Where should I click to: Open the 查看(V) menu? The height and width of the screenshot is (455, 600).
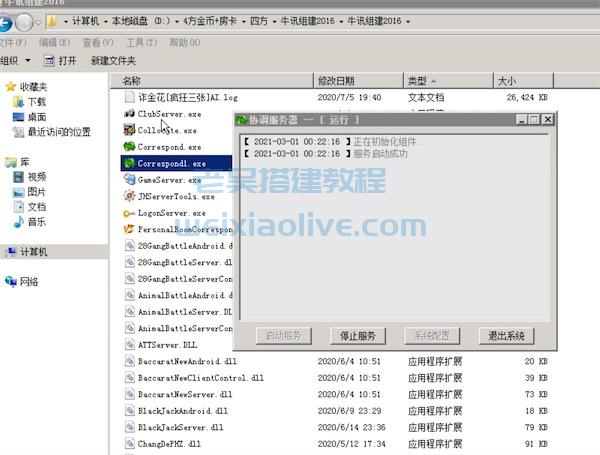[98, 42]
